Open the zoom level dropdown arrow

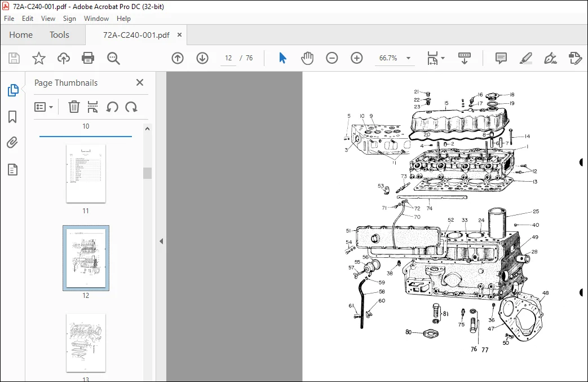(x=408, y=58)
